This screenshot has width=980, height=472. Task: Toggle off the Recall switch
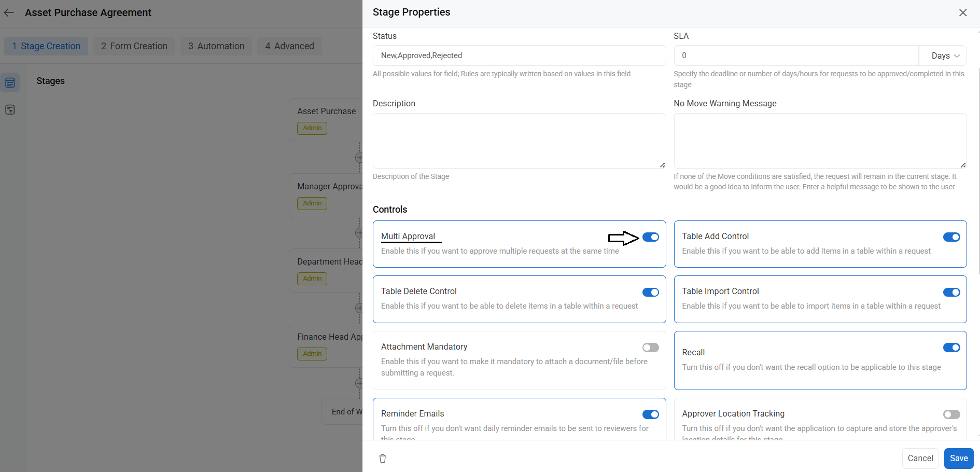coord(951,348)
